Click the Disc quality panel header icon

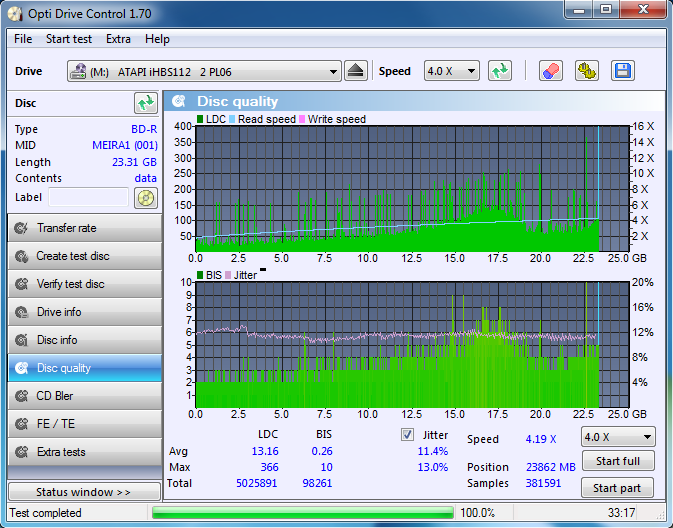[179, 101]
